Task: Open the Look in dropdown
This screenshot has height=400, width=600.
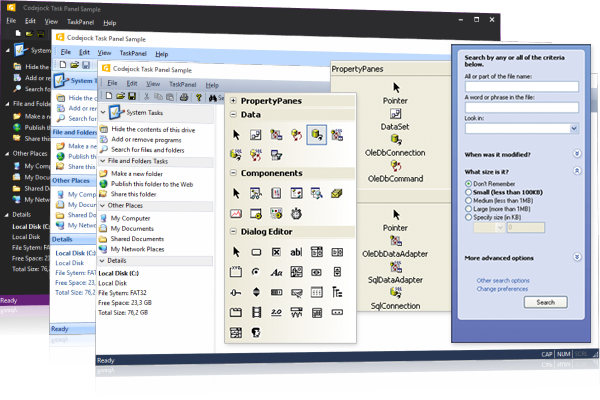Action: (575, 128)
